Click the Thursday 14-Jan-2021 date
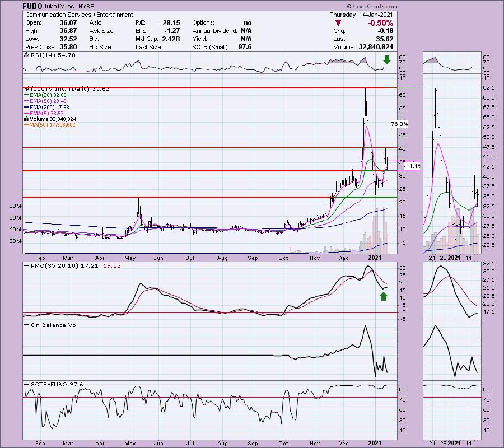Image resolution: width=504 pixels, height=448 pixels. click(x=361, y=15)
